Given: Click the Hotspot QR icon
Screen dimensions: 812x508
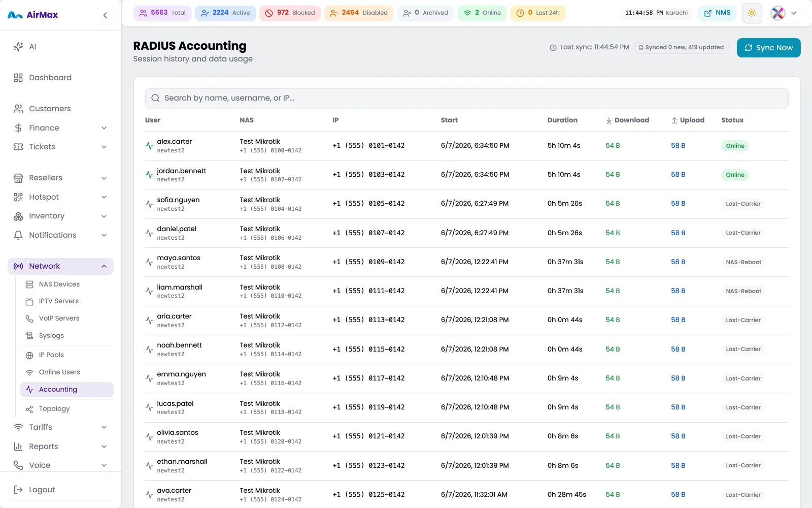Looking at the screenshot, I should coord(18,197).
